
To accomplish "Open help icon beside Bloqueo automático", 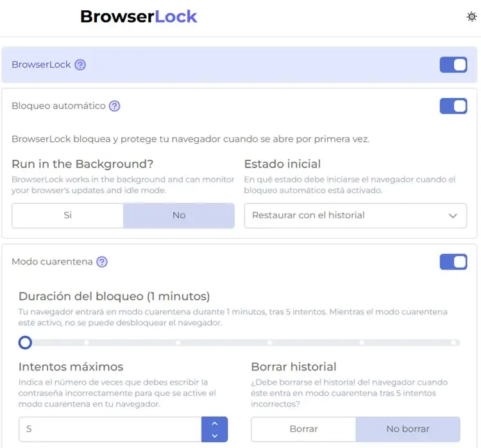I will [115, 106].
